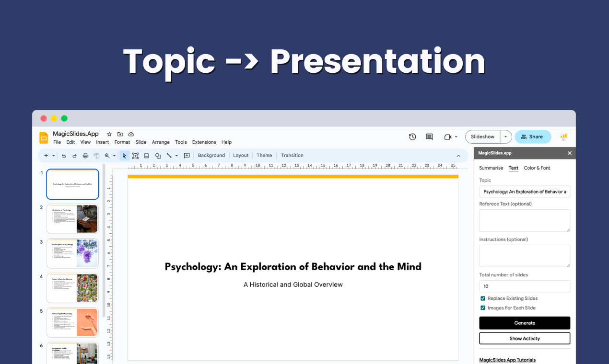Select the text box tool
The height and width of the screenshot is (364, 609).
tap(135, 156)
